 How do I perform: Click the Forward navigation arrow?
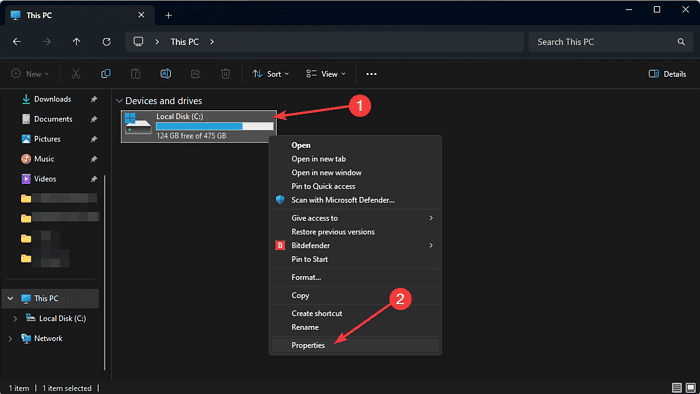pyautogui.click(x=46, y=41)
